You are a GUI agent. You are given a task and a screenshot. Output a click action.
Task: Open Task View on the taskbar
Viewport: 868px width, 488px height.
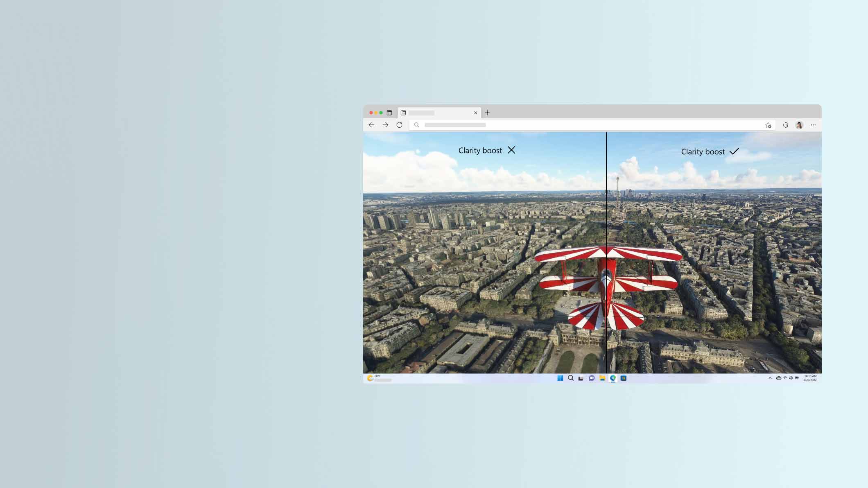click(x=581, y=378)
